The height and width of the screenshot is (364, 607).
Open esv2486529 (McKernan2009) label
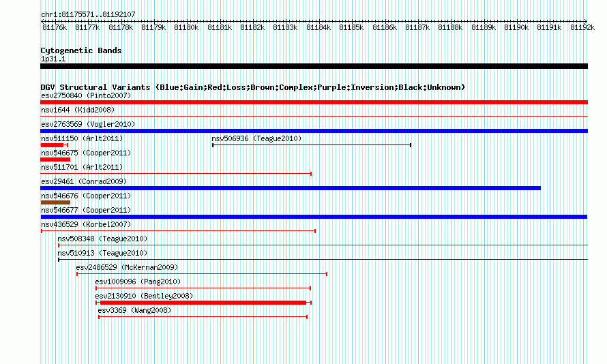[127, 267]
